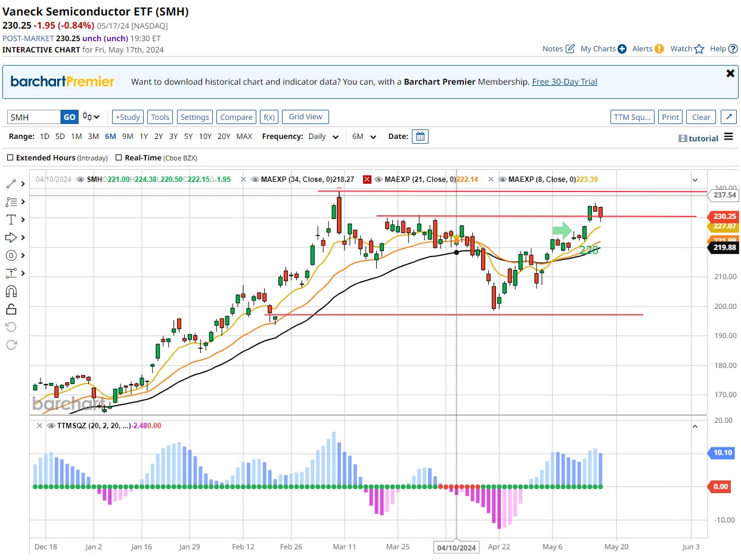Viewport: 741px width, 560px height.
Task: Open Alerts exclamation icon
Action: click(x=659, y=49)
